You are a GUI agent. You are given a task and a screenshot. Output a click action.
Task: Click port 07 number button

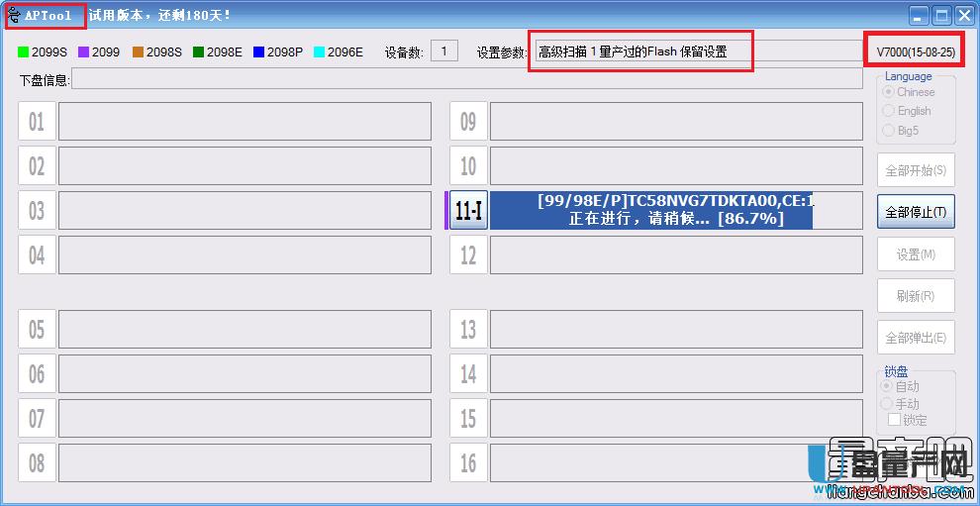[x=37, y=419]
